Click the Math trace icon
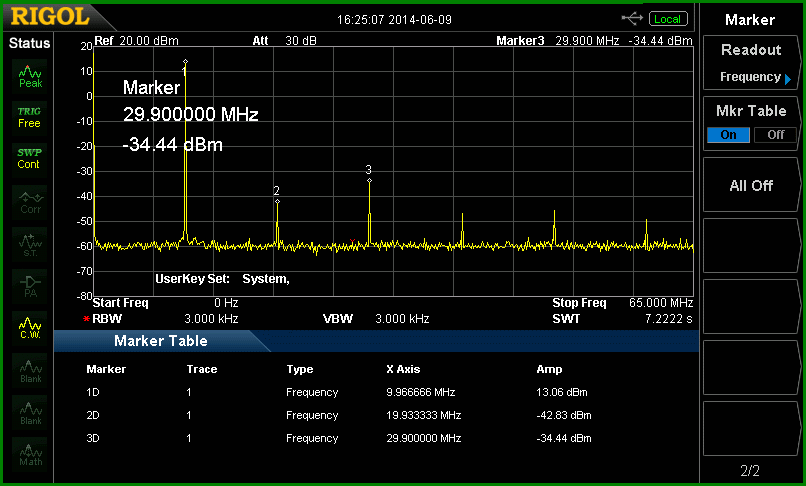This screenshot has height=486, width=806. [30, 455]
